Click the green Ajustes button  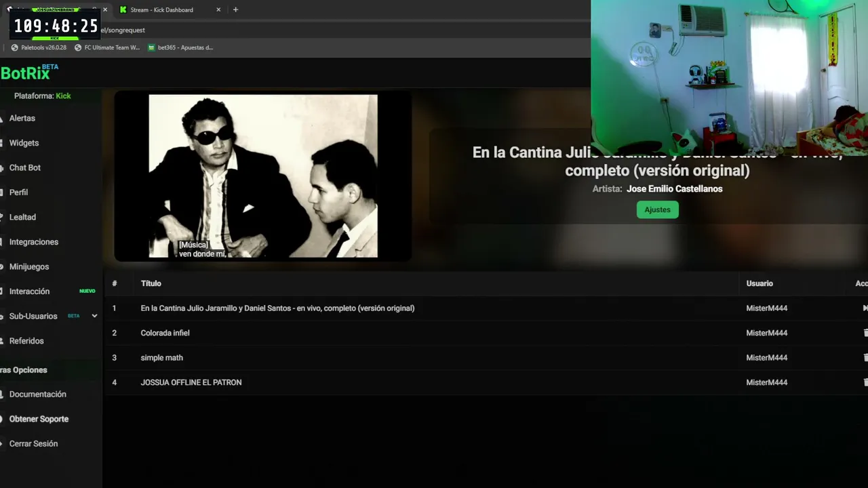[x=657, y=210]
